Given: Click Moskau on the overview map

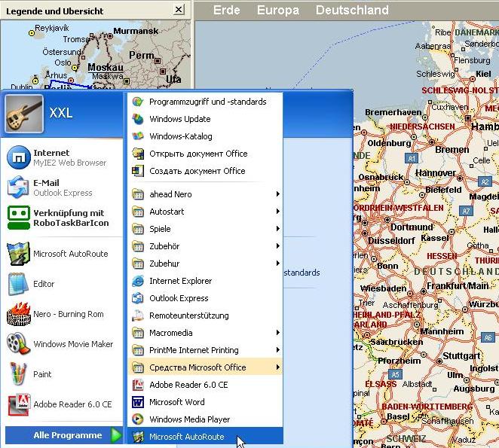Looking at the screenshot, I should [106, 68].
